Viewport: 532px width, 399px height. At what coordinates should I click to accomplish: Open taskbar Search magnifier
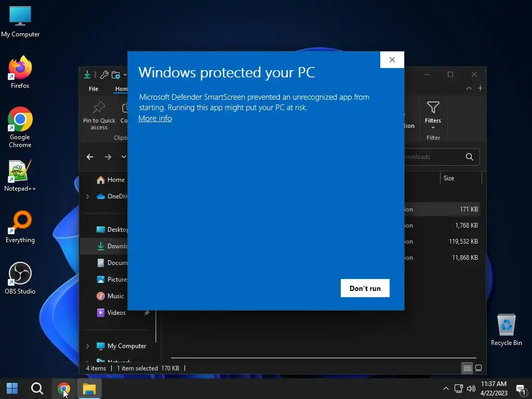pyautogui.click(x=37, y=388)
